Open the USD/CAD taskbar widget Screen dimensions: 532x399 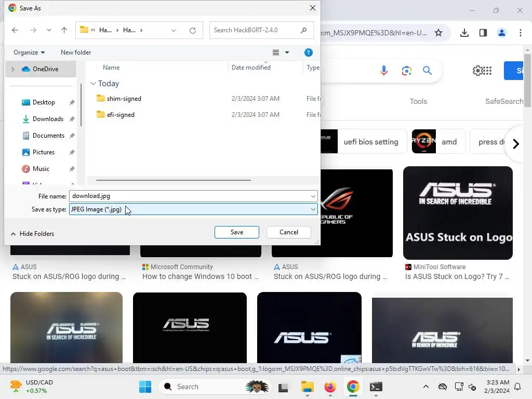(x=32, y=387)
